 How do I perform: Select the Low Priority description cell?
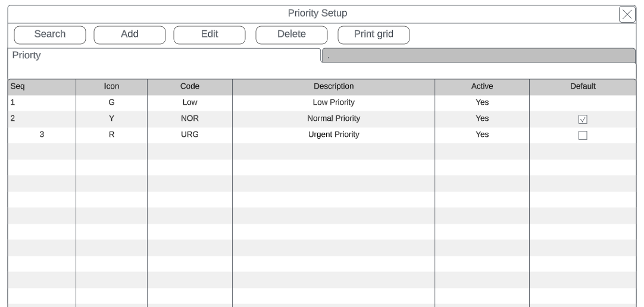tap(333, 102)
